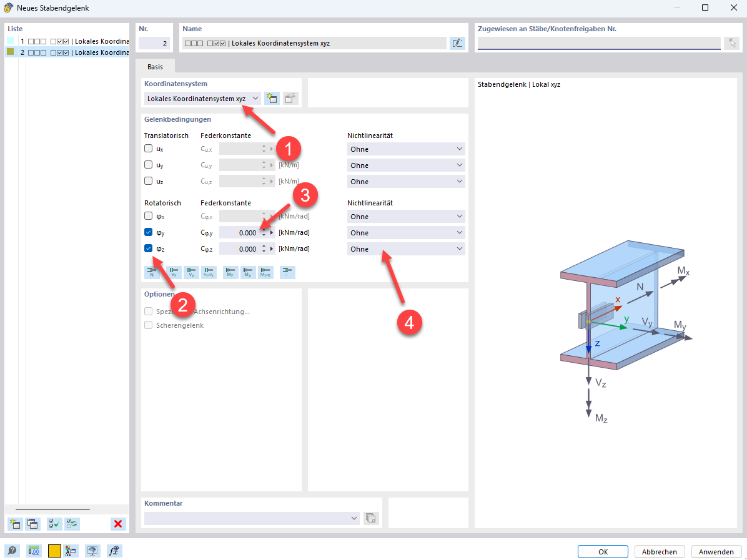Image resolution: width=747 pixels, height=560 pixels.
Task: Click the olive color box of hinge 2
Action: point(11,51)
